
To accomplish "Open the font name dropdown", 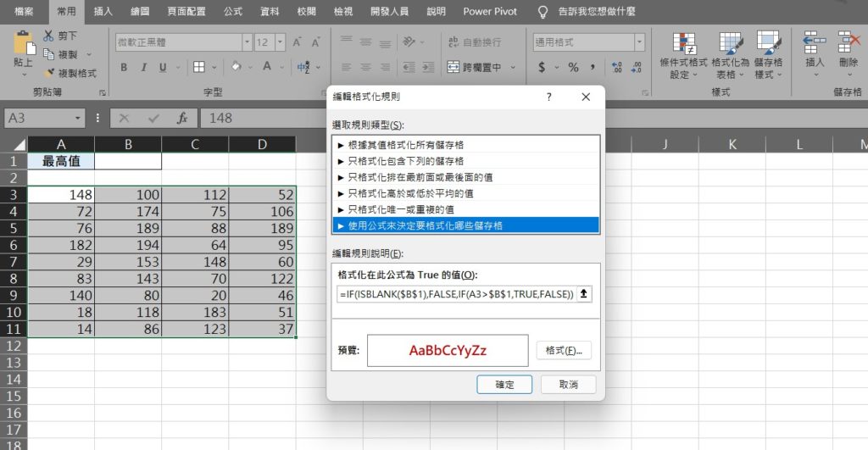I will point(247,42).
